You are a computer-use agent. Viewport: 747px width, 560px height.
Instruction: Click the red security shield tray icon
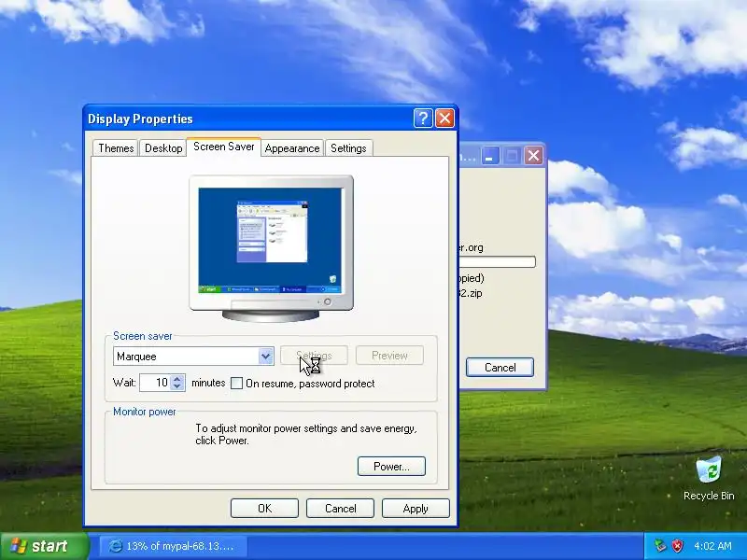(x=678, y=546)
